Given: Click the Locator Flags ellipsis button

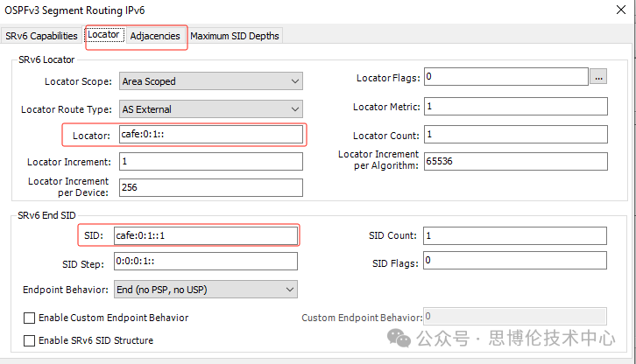Looking at the screenshot, I should 598,77.
